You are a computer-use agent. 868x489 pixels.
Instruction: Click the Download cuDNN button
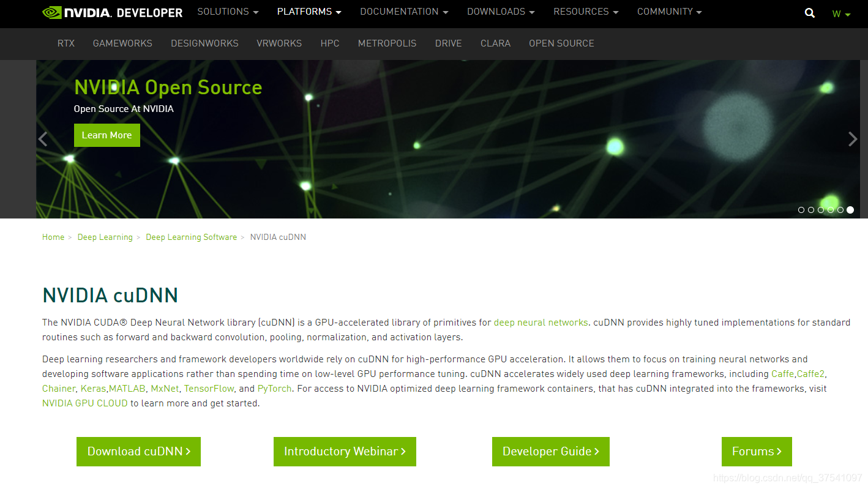[138, 452]
